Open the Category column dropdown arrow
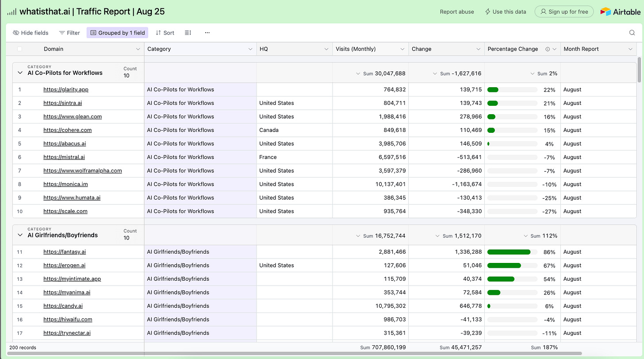 [250, 49]
